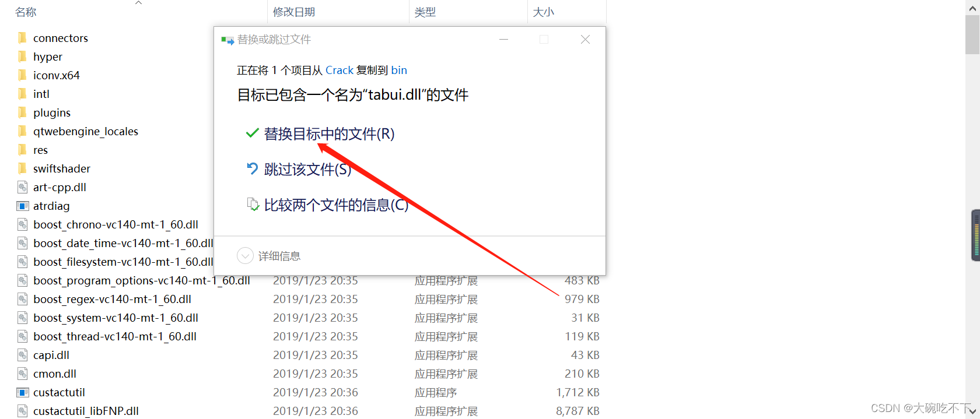The height and width of the screenshot is (419, 980).
Task: Select the swiftshader folder name
Action: tap(62, 168)
